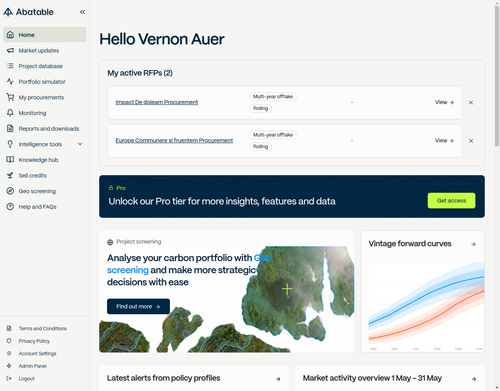This screenshot has height=391, width=500.
Task: Dismiss the Europe Communere Procurement row
Action: click(471, 141)
